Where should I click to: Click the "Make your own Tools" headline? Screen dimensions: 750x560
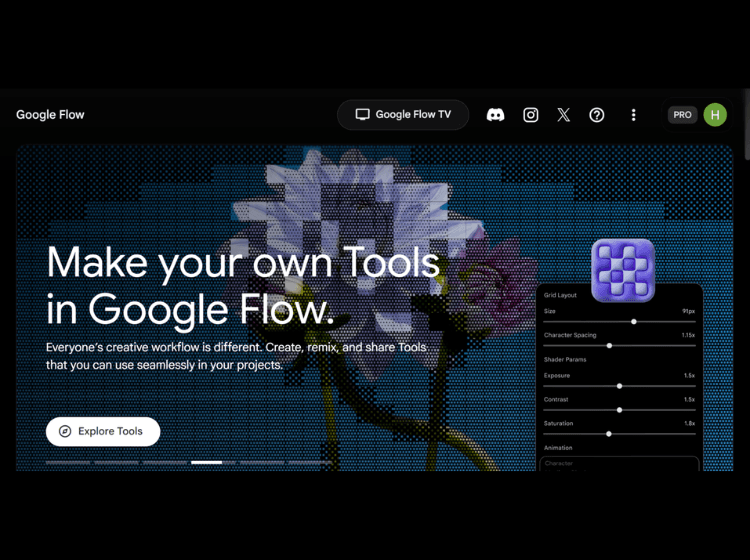(243, 287)
